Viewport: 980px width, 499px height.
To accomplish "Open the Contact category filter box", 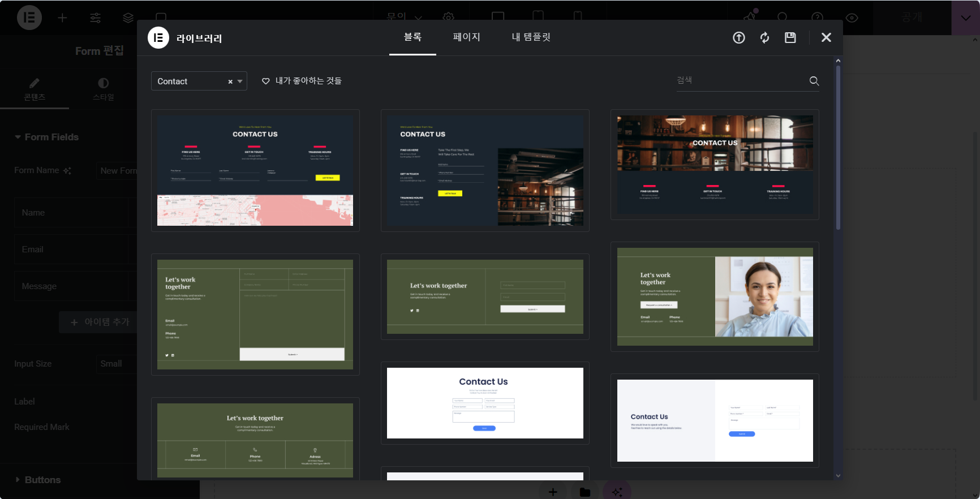I will (x=199, y=81).
